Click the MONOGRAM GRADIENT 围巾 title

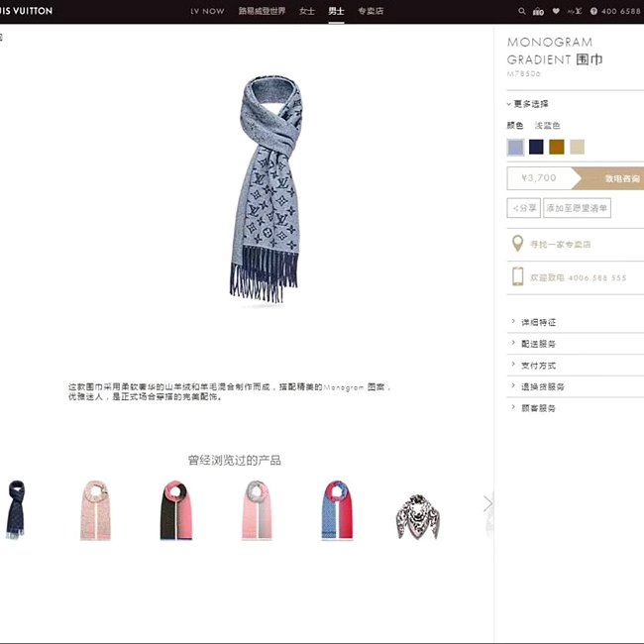click(x=555, y=51)
